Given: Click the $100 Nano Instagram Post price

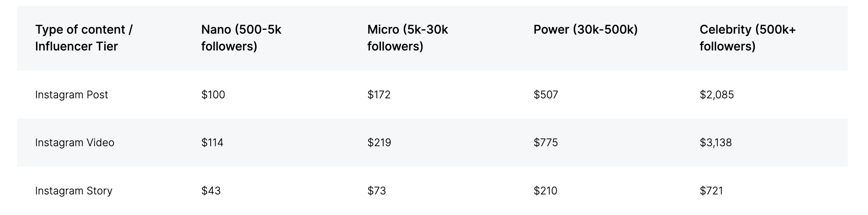Looking at the screenshot, I should click(x=213, y=95).
